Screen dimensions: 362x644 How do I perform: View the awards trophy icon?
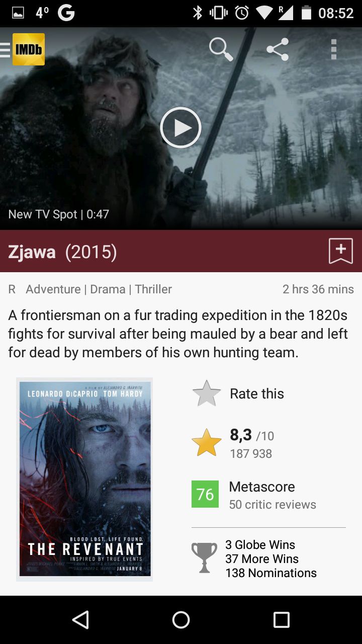coord(204,557)
